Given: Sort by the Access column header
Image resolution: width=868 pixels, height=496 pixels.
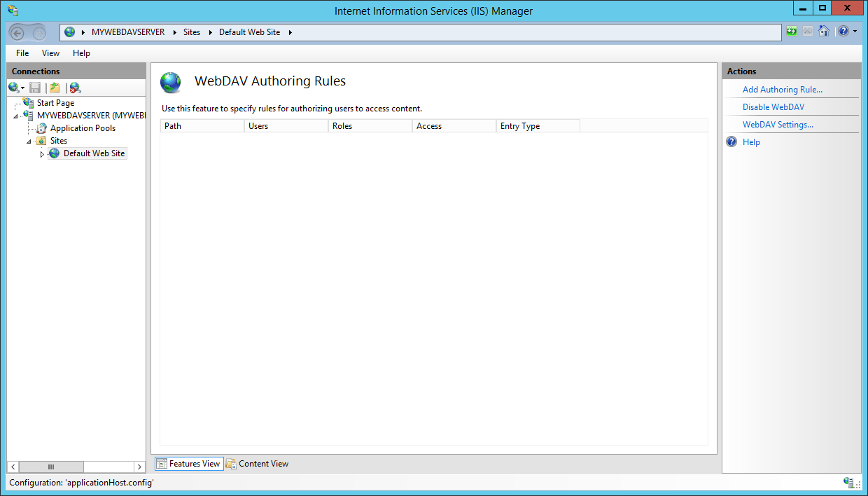Looking at the screenshot, I should point(454,126).
